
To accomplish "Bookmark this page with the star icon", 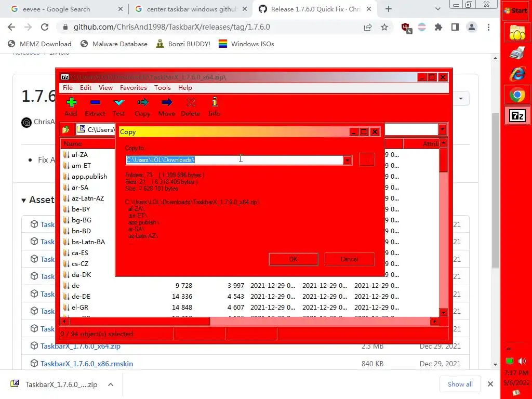I will point(384,27).
